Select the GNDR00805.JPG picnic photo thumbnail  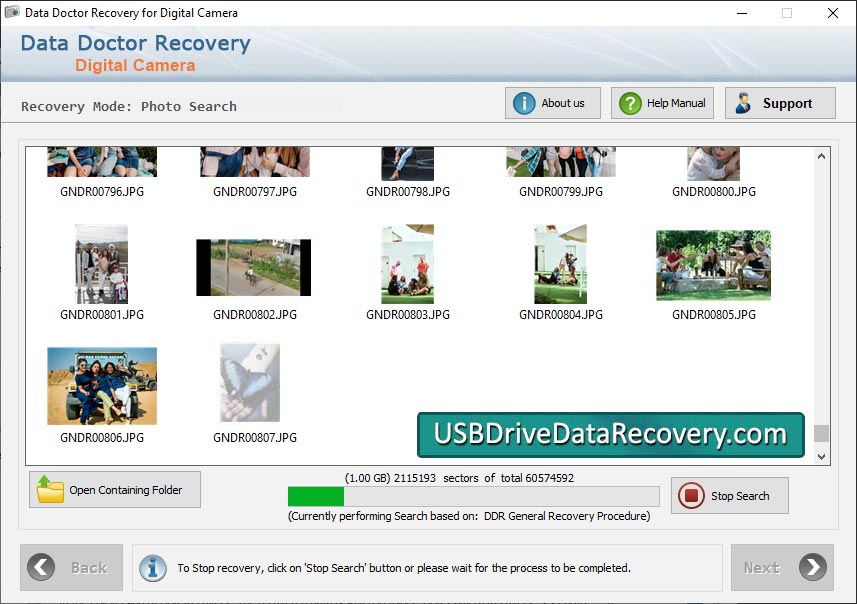713,265
